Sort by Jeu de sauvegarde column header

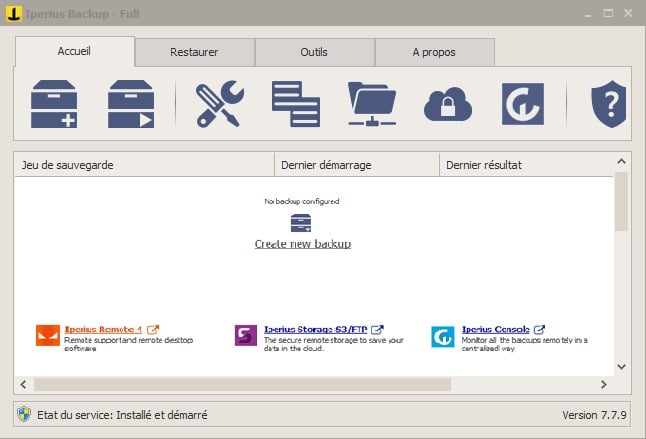pos(143,165)
